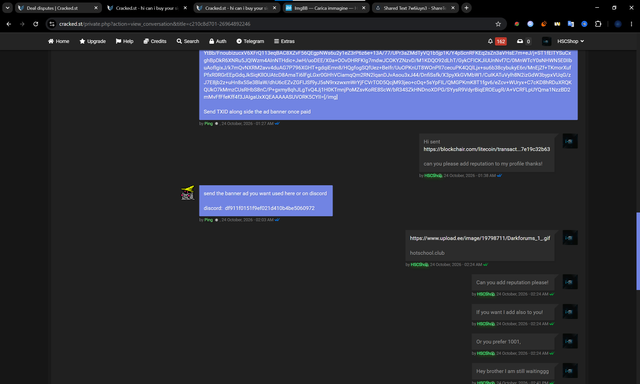Go forward to the next page
Image resolution: width=640 pixels, height=384 pixels.
click(22, 24)
